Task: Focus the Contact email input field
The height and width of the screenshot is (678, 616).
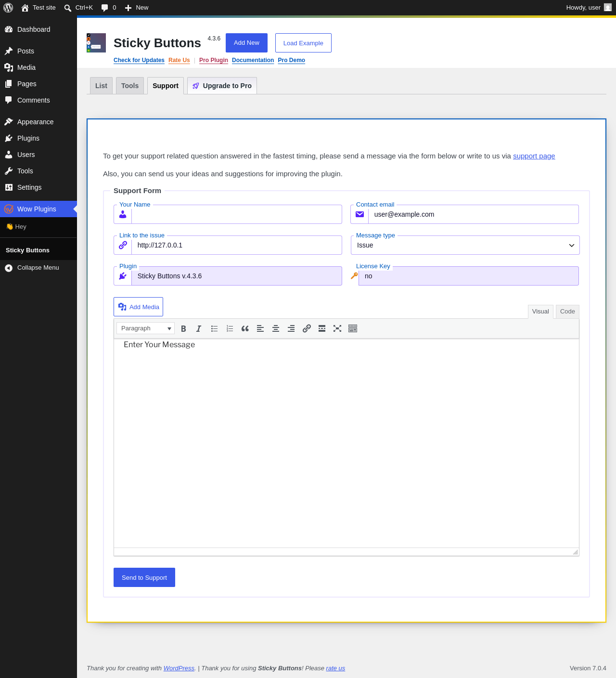Action: pyautogui.click(x=474, y=214)
